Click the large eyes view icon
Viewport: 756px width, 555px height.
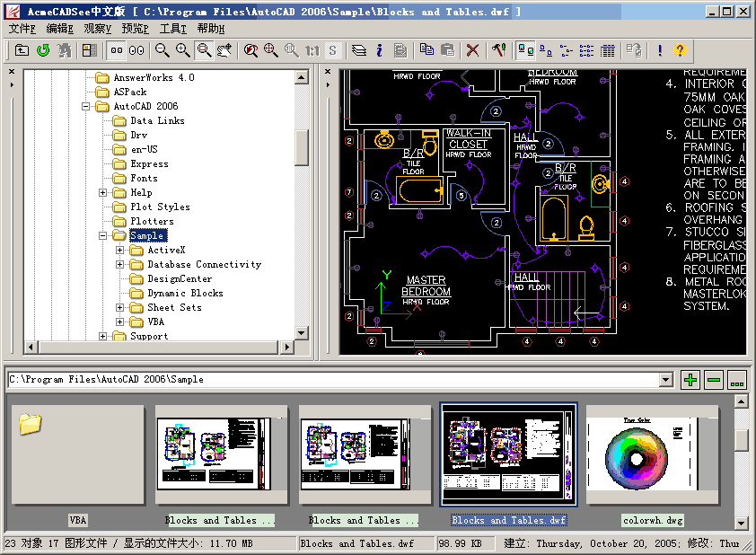136,50
